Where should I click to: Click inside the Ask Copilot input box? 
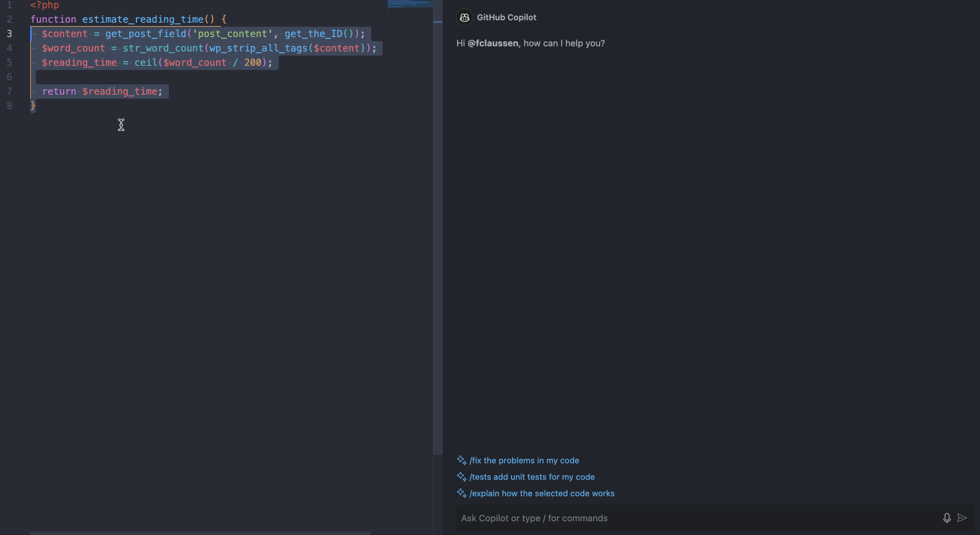click(618, 518)
